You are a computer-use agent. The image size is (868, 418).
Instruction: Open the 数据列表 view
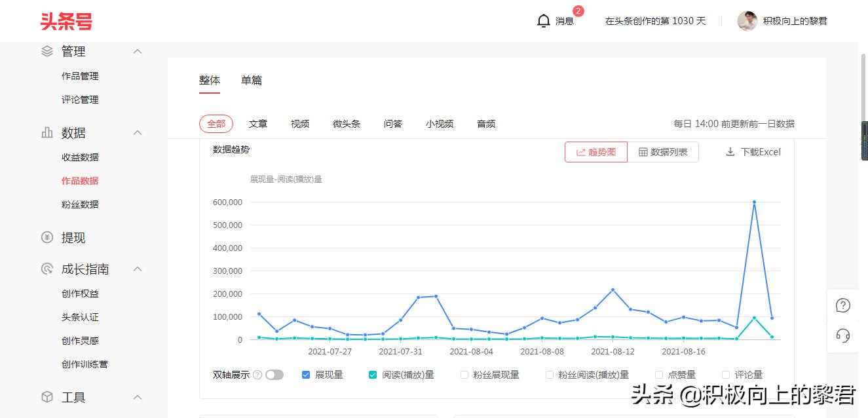(664, 151)
